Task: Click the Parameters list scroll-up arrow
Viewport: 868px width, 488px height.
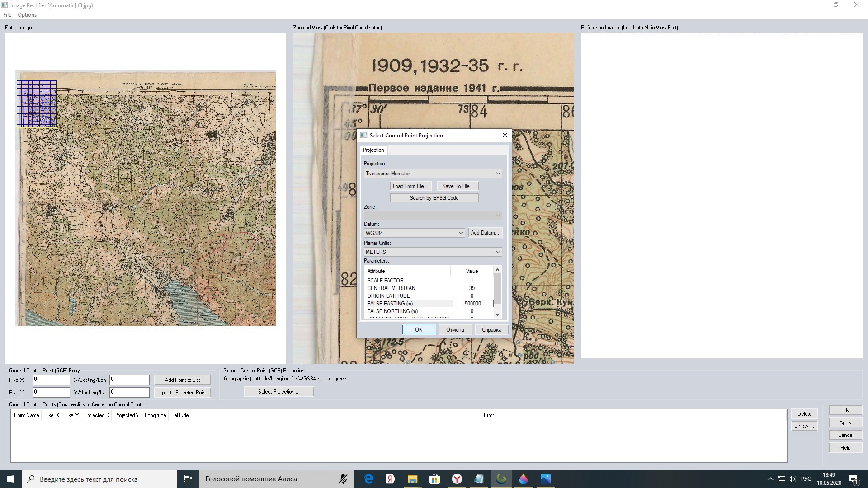Action: coord(498,270)
